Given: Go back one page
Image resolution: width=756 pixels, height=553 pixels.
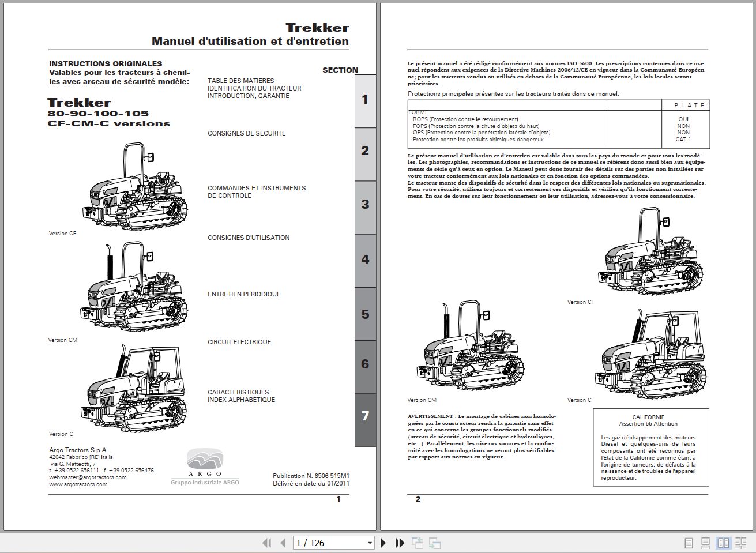Looking at the screenshot, I should pos(283,543).
